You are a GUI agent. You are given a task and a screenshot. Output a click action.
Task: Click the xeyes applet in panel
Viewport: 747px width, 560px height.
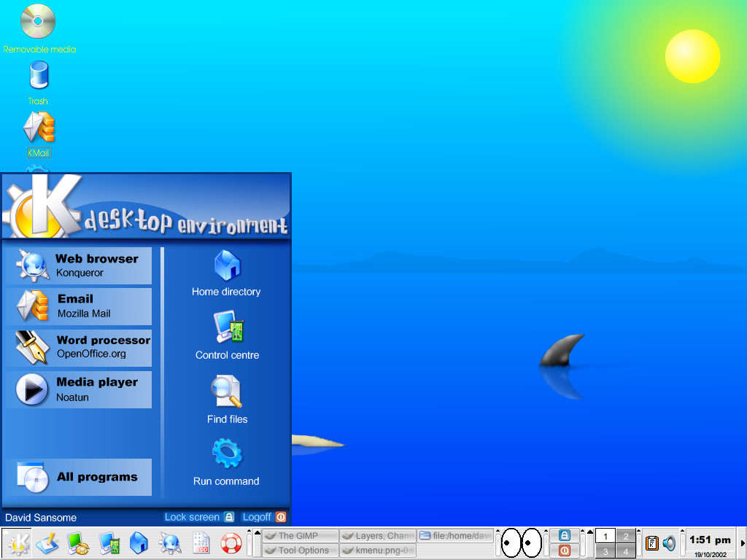(522, 542)
